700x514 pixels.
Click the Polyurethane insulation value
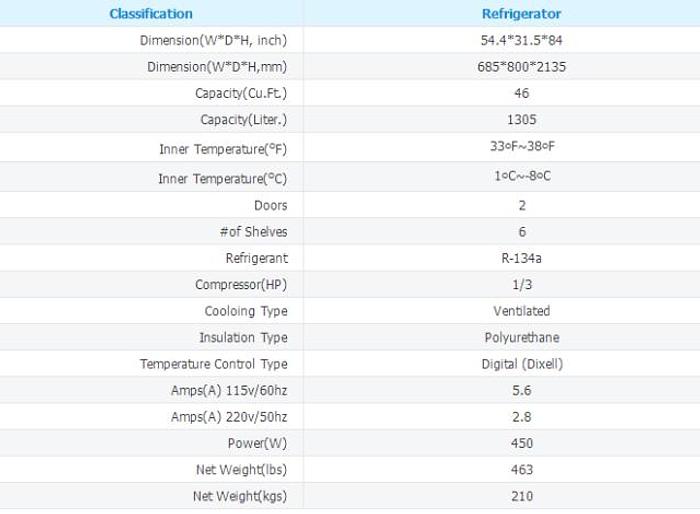point(514,337)
